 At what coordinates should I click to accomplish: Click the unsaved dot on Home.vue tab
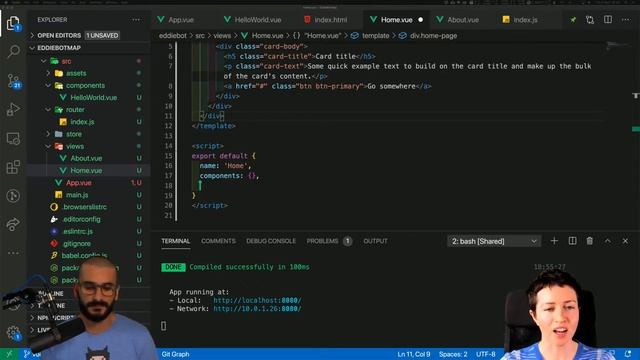click(420, 20)
